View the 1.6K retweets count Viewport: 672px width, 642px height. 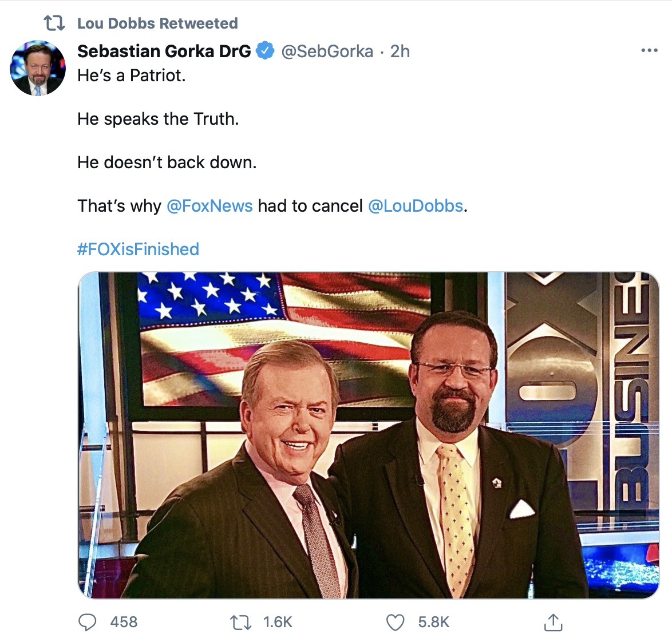[x=278, y=623]
